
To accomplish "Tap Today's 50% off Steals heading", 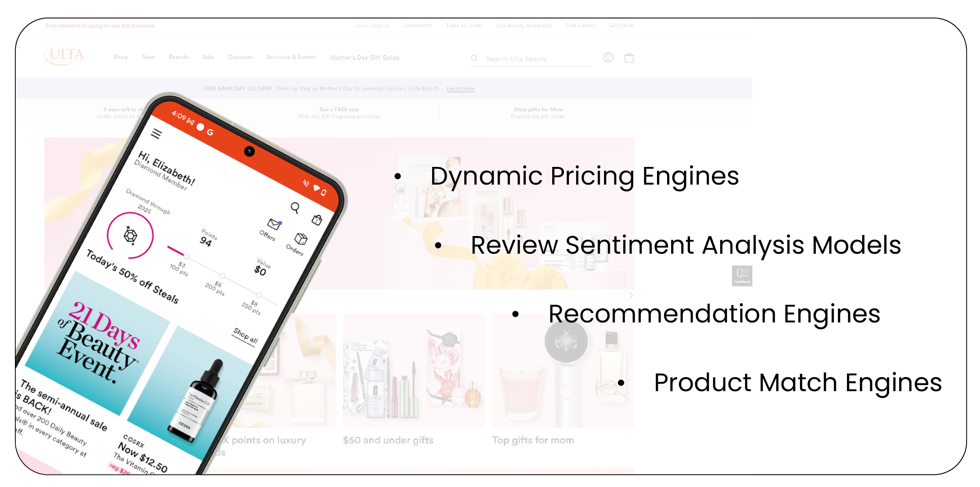I will pos(133,277).
